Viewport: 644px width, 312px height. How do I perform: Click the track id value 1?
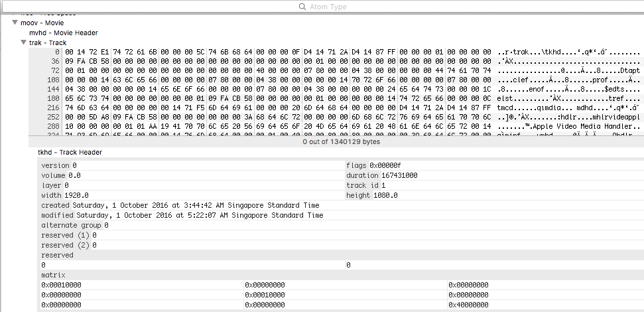pyautogui.click(x=383, y=185)
